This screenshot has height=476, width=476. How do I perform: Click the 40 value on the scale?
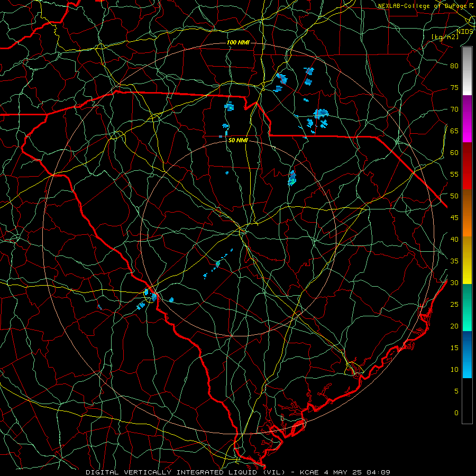click(454, 239)
